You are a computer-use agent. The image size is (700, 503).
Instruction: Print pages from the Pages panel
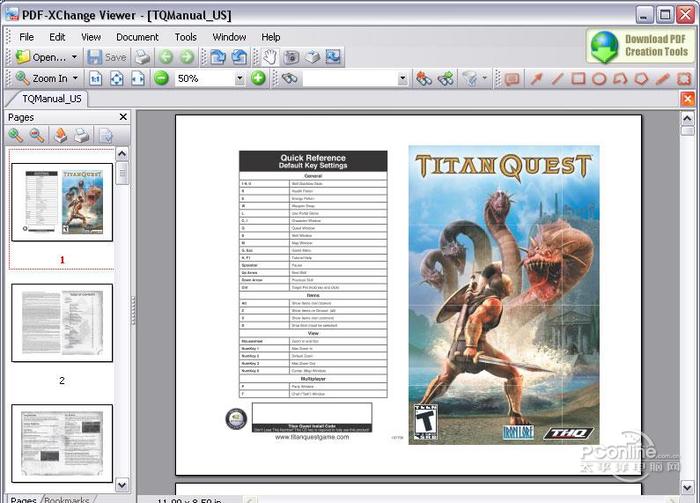82,135
